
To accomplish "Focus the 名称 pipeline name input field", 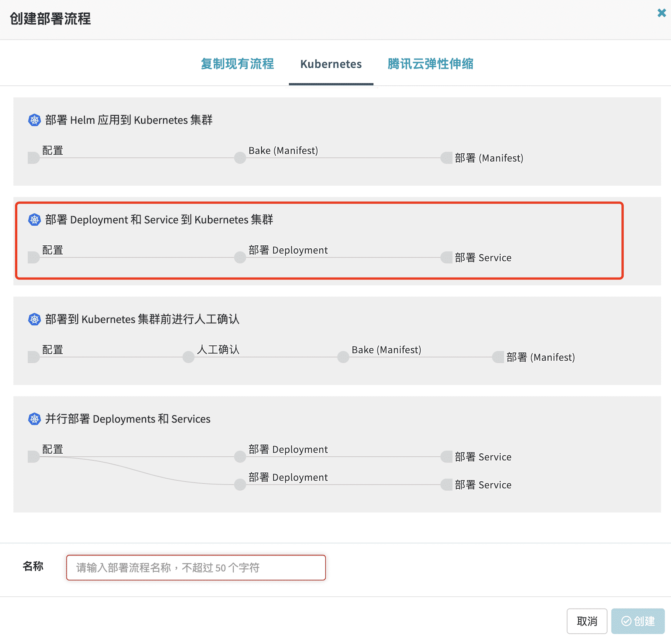I will pos(196,567).
